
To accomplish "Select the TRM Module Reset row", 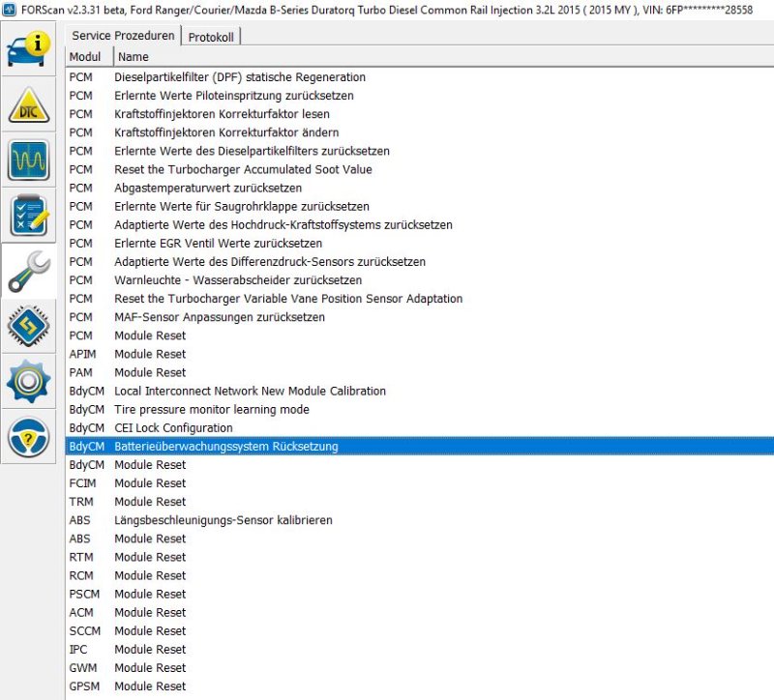I will coord(420,502).
